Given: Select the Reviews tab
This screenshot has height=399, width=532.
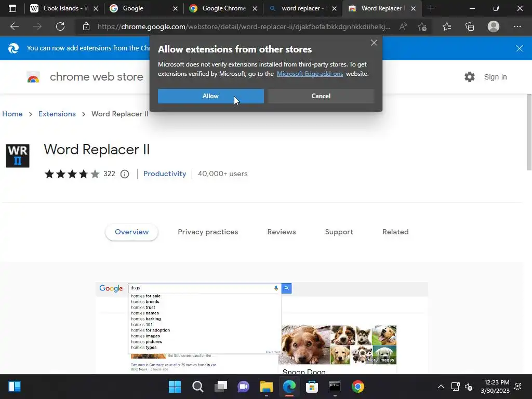Looking at the screenshot, I should click(x=282, y=232).
